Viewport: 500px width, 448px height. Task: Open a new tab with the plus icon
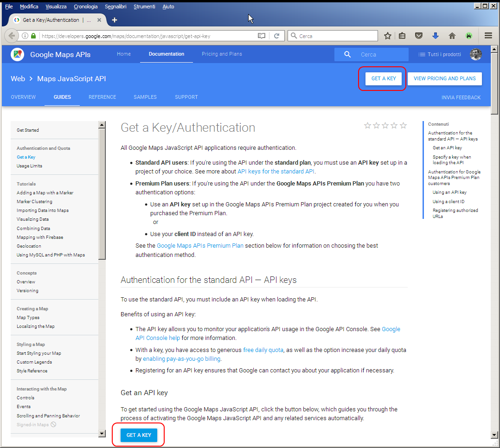[x=115, y=20]
